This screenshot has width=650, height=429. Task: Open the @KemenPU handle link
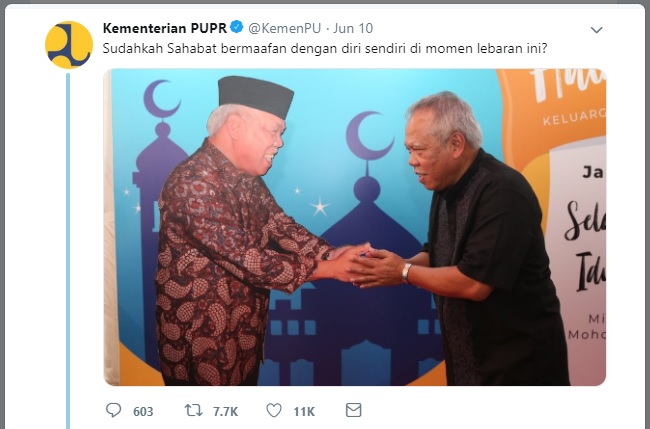(x=284, y=28)
